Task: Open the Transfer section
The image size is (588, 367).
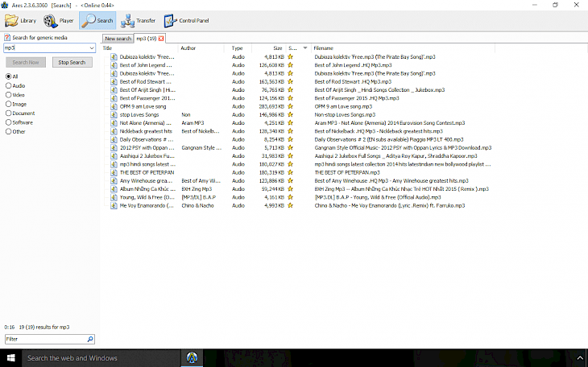Action: (x=138, y=21)
